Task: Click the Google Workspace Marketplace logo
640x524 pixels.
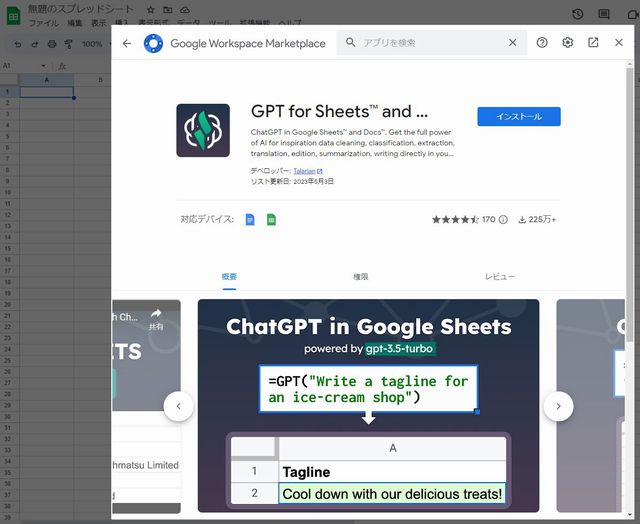Action: click(x=153, y=43)
